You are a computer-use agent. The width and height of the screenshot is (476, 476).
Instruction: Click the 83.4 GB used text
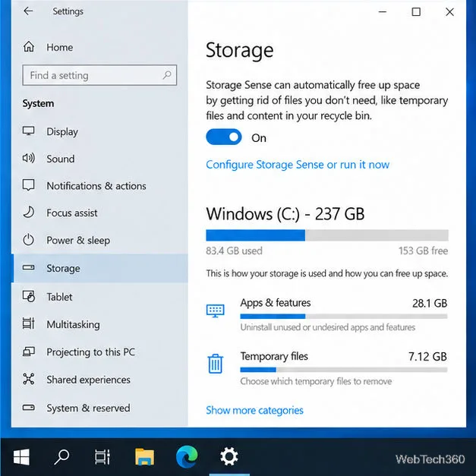(x=234, y=251)
